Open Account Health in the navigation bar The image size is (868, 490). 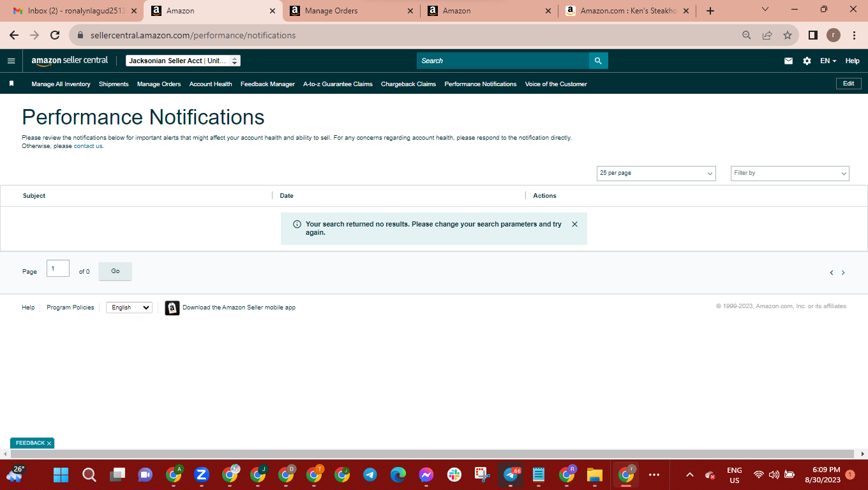tap(211, 84)
